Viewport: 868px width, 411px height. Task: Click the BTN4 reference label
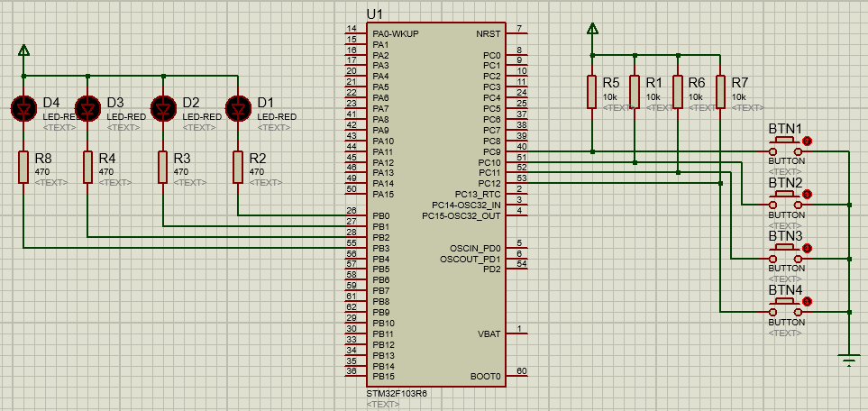[x=785, y=289]
